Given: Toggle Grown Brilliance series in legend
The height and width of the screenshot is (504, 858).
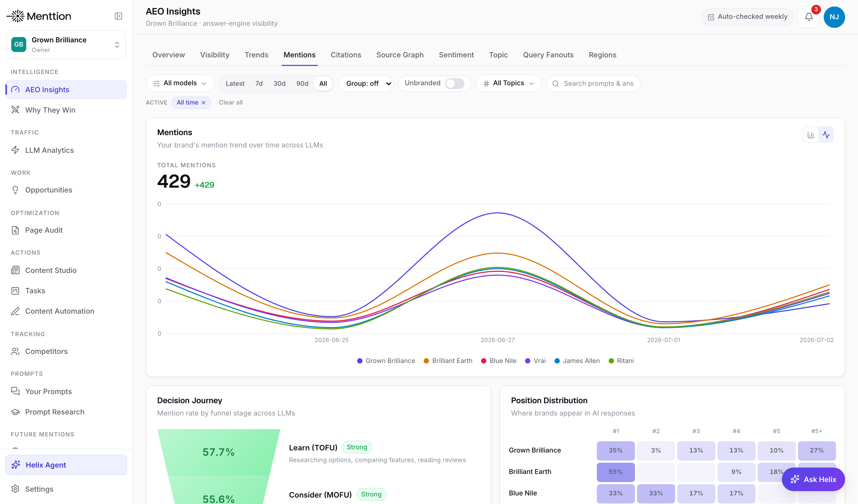Looking at the screenshot, I should [x=386, y=361].
